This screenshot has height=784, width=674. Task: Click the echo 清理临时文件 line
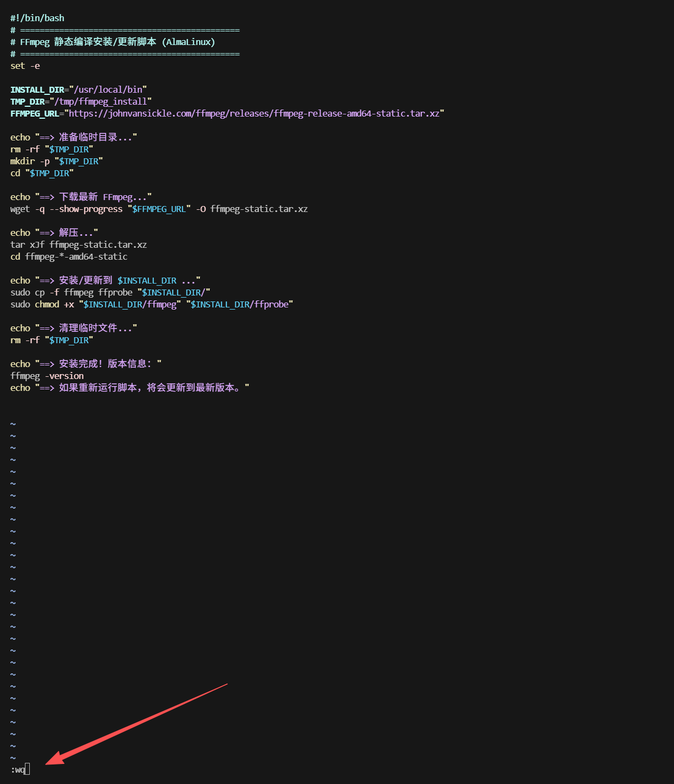pyautogui.click(x=73, y=328)
